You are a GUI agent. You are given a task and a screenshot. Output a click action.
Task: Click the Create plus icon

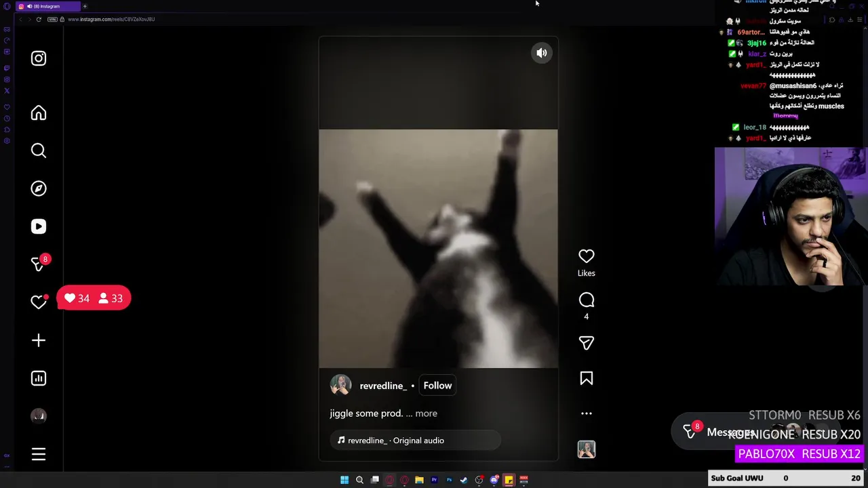(39, 340)
